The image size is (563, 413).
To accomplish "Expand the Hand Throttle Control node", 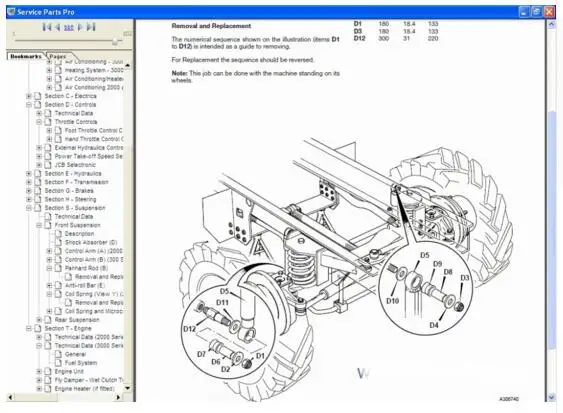I will 49,139.
